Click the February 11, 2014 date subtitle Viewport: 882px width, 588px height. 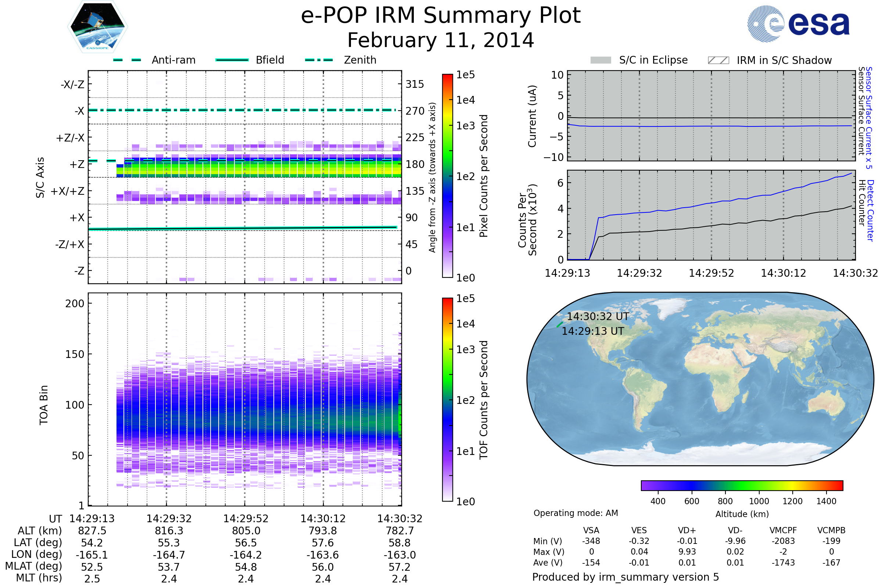(441, 40)
